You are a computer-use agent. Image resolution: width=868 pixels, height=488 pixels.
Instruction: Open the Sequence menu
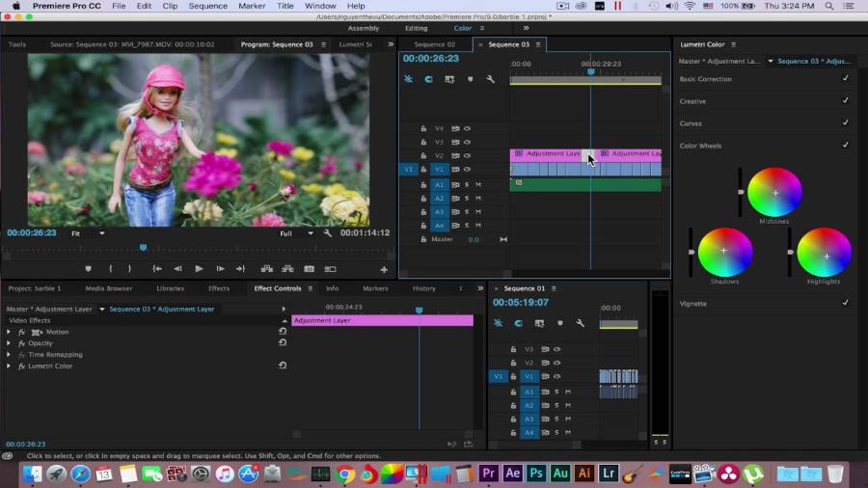(x=208, y=6)
